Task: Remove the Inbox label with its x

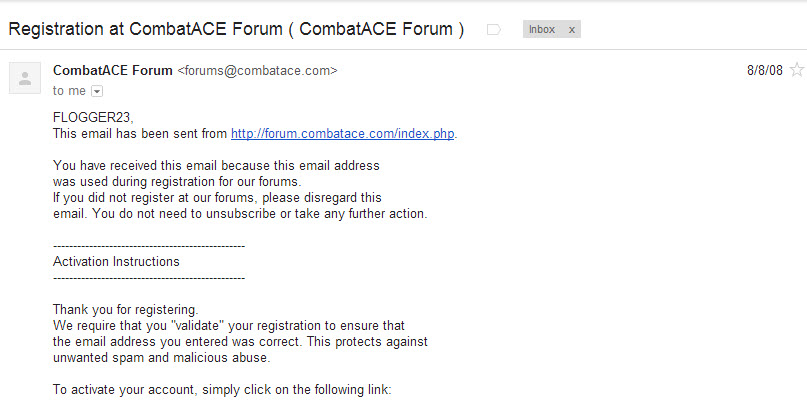Action: click(x=571, y=30)
